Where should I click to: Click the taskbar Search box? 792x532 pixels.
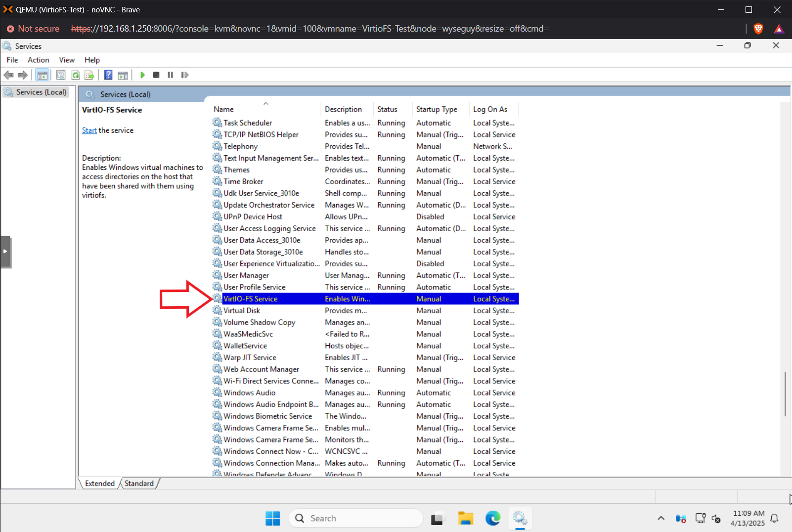(356, 518)
